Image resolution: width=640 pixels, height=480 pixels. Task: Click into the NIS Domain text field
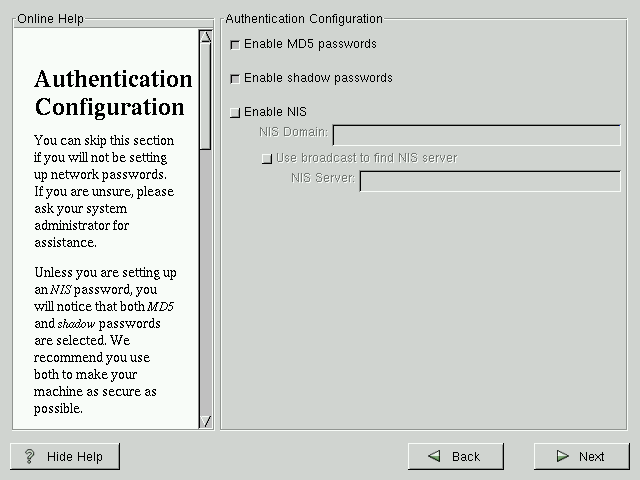pyautogui.click(x=476, y=135)
